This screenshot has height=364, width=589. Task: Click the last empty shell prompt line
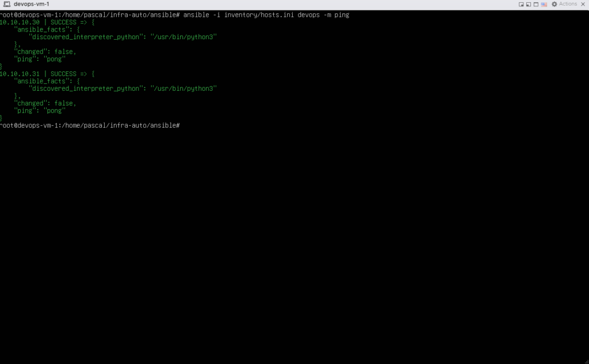pos(90,125)
